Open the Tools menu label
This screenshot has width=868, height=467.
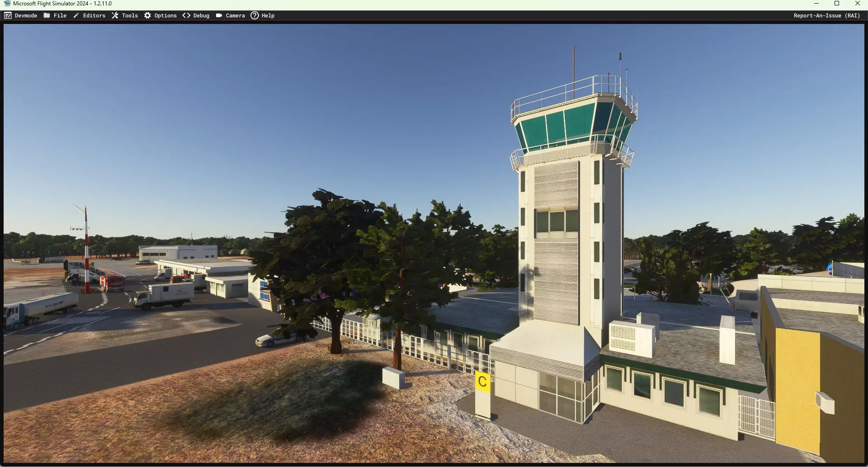click(x=130, y=15)
